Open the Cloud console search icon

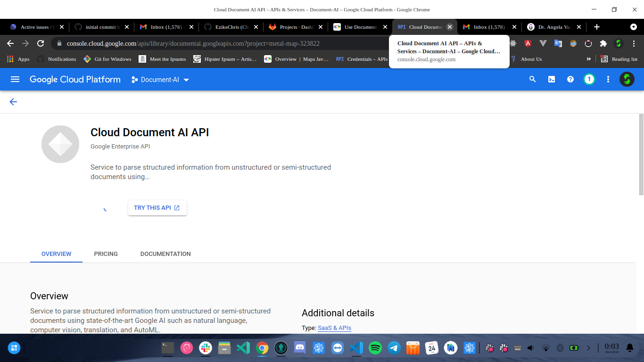tap(533, 79)
